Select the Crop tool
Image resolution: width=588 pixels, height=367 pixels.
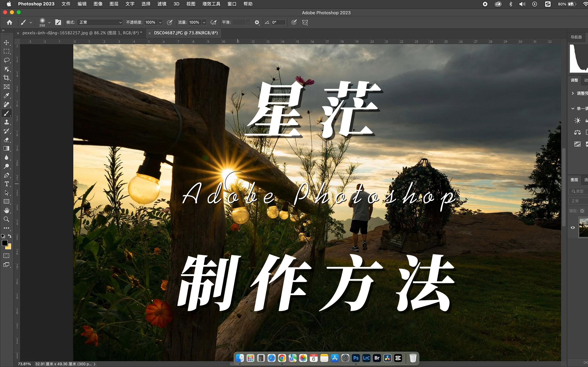pos(7,78)
